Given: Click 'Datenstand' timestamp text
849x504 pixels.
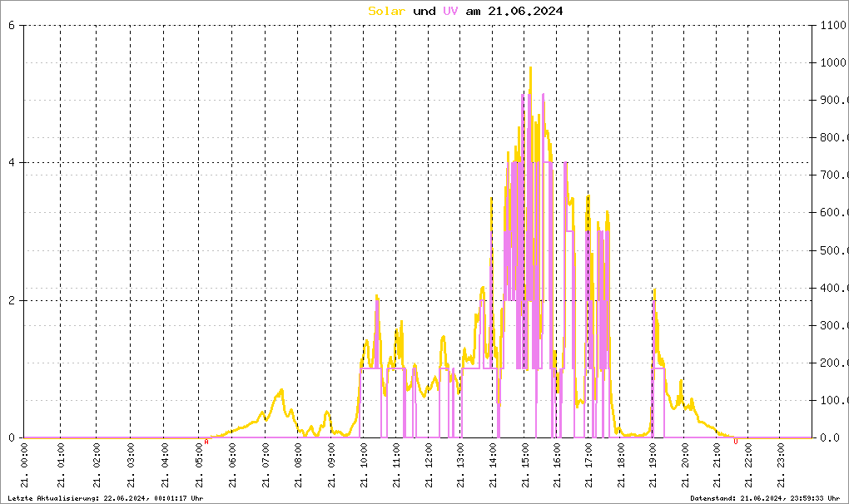Looking at the screenshot, I should [765, 498].
